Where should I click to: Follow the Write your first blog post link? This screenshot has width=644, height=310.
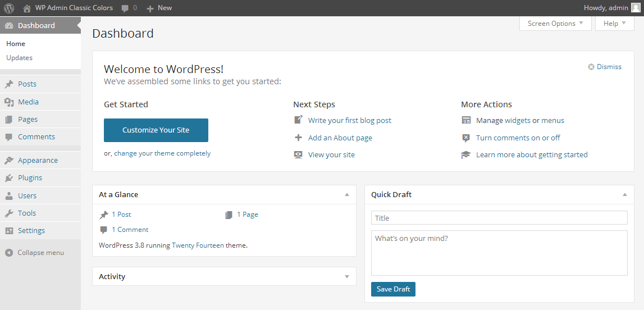[x=350, y=120]
